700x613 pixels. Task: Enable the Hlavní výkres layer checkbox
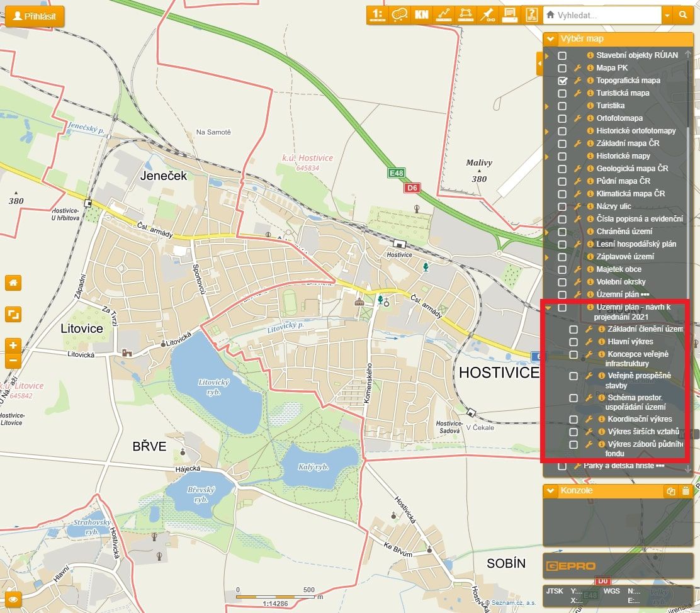(x=573, y=342)
